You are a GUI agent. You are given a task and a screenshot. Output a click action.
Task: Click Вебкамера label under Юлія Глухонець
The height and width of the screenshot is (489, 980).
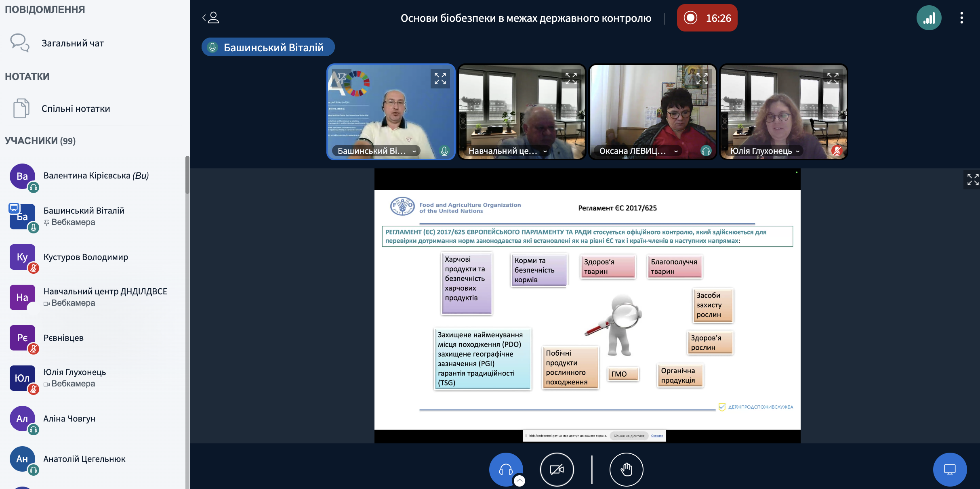point(73,384)
